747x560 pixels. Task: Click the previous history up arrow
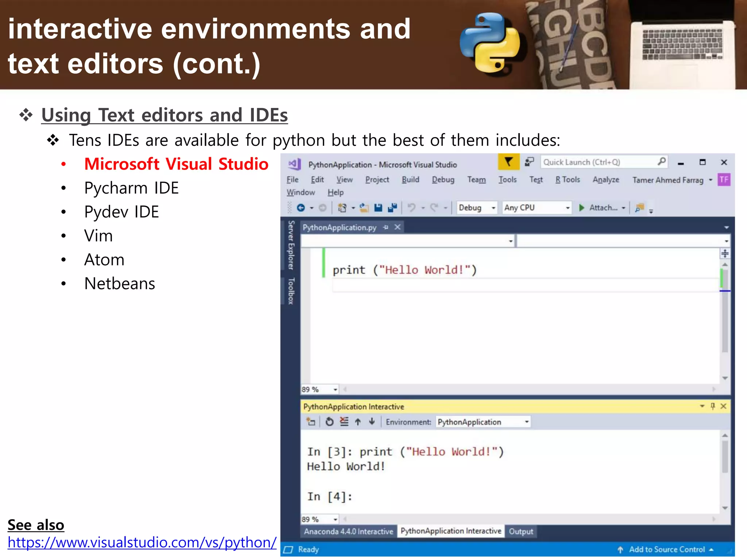click(358, 422)
